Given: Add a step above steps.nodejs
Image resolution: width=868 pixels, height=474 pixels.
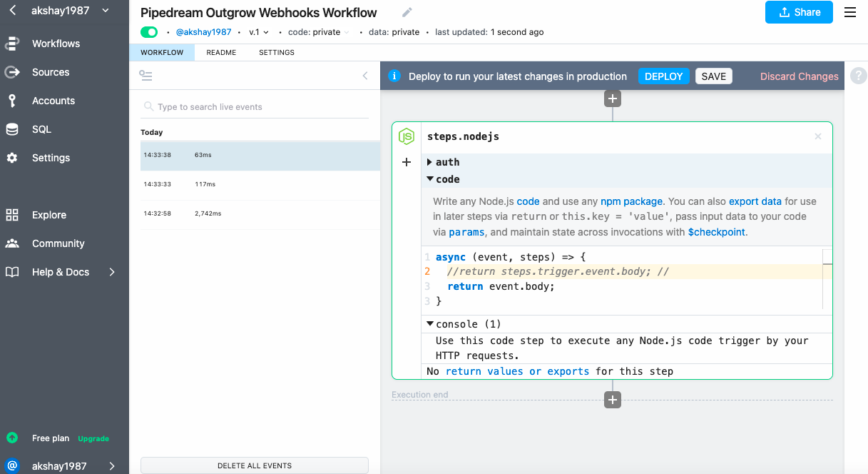Looking at the screenshot, I should point(613,99).
